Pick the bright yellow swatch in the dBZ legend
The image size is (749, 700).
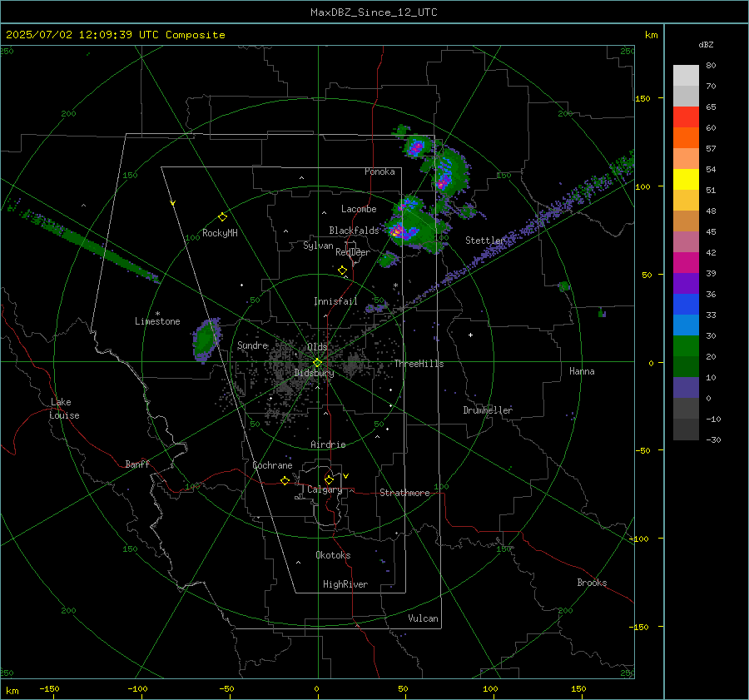(686, 180)
